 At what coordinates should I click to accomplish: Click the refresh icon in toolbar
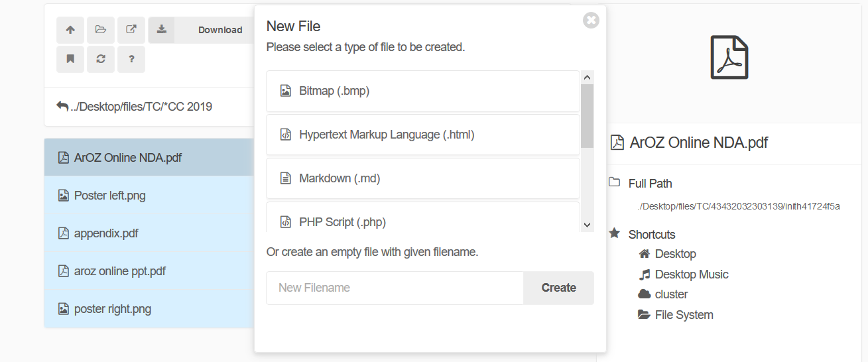101,59
